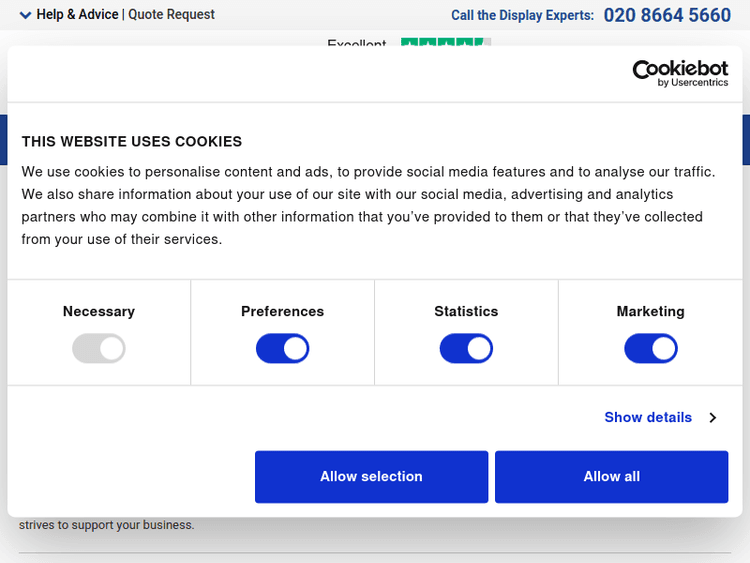Image resolution: width=750 pixels, height=563 pixels.
Task: Click the down chevron before Help & Advice
Action: (25, 15)
